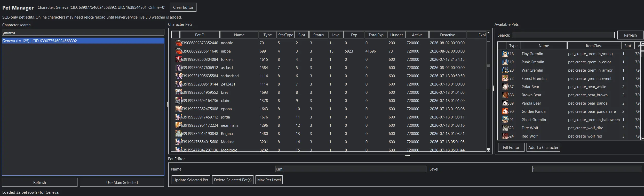Select the noobic pet icon in Character Pets

(x=178, y=43)
